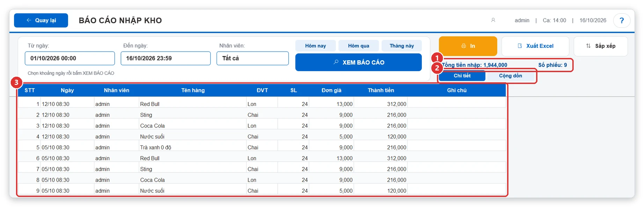Click the Thành tiền column header

[x=381, y=90]
